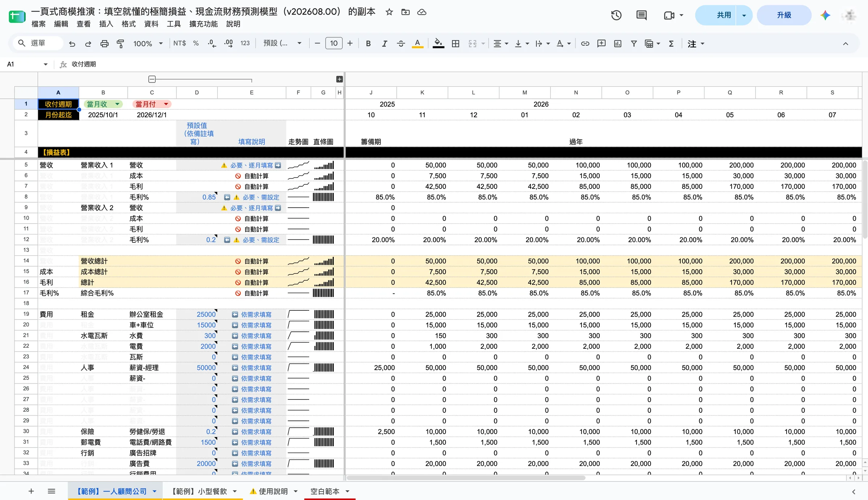Click the 升級 upgrade button

[784, 15]
